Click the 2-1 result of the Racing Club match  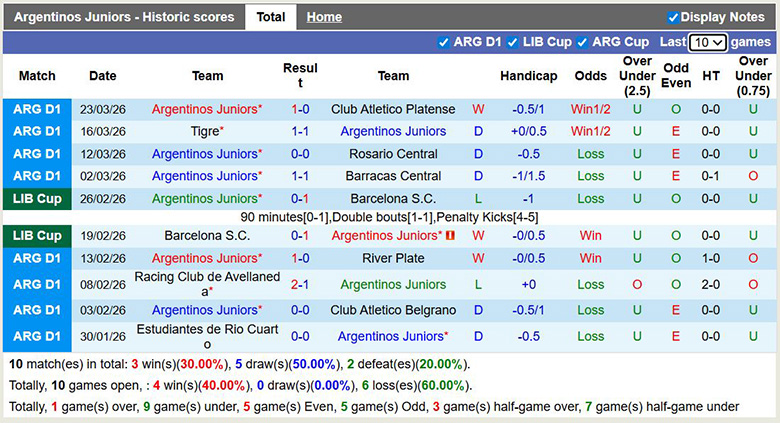click(300, 284)
